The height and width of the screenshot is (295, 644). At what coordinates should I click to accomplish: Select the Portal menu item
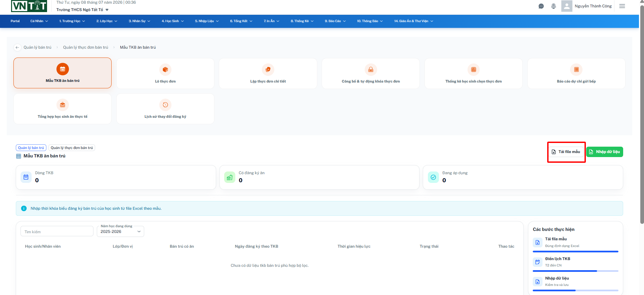pos(15,21)
